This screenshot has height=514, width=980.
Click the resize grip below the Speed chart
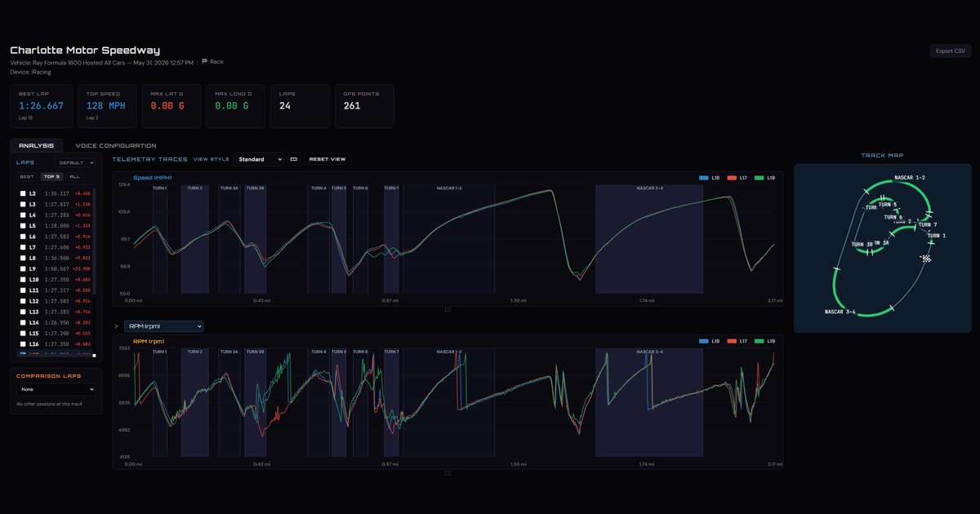[448, 309]
